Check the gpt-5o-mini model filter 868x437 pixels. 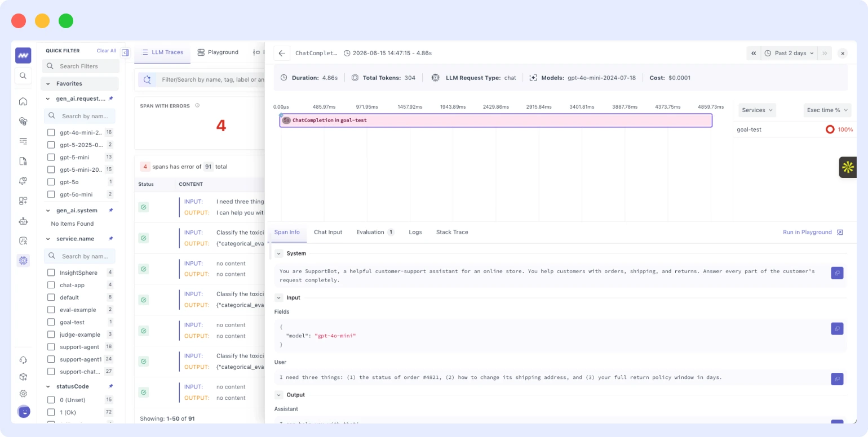click(51, 194)
